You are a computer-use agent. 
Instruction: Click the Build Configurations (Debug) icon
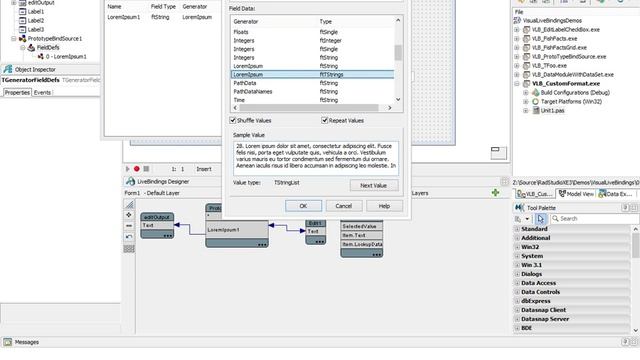click(x=536, y=92)
